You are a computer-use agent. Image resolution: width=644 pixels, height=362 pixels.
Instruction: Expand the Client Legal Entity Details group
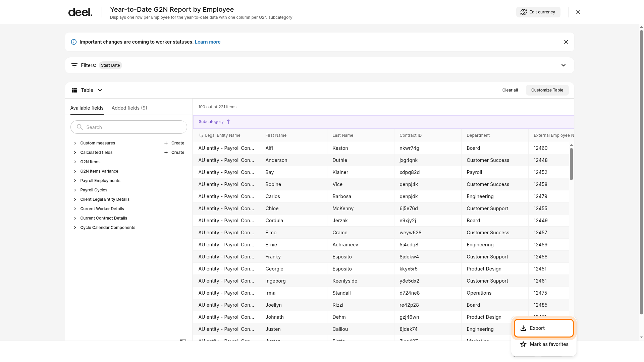75,199
